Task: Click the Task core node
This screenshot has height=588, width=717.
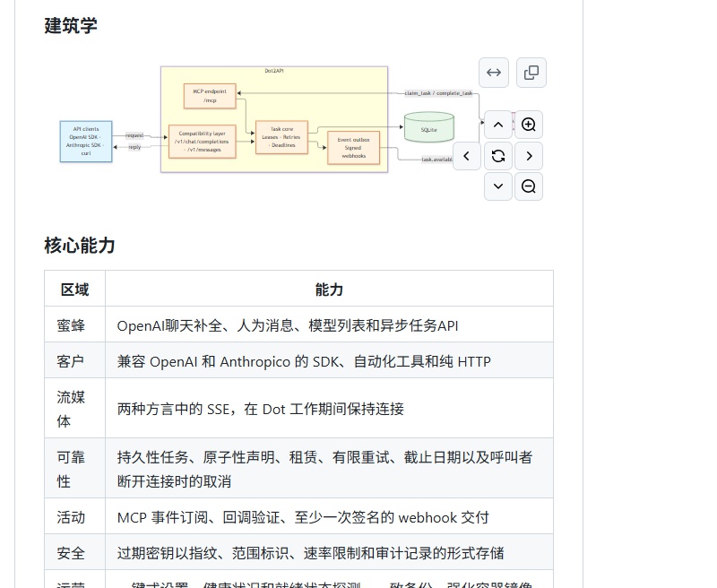Action: [281, 137]
